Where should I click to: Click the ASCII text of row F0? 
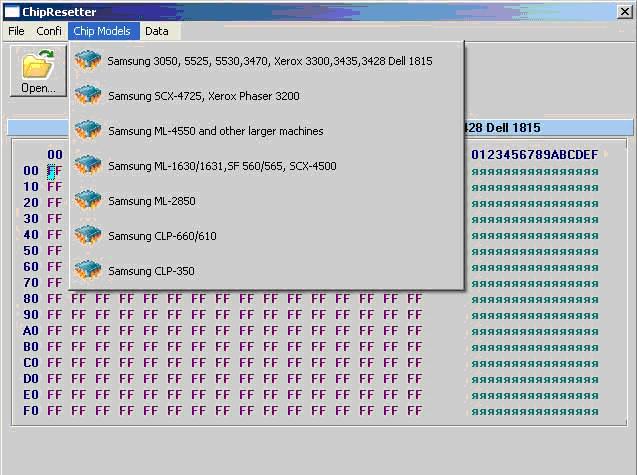535,412
